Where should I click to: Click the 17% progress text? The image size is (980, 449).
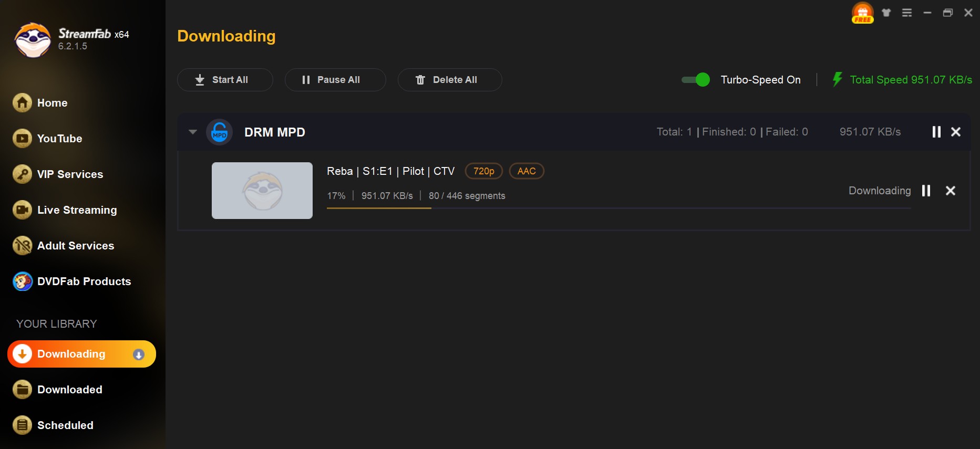click(336, 196)
